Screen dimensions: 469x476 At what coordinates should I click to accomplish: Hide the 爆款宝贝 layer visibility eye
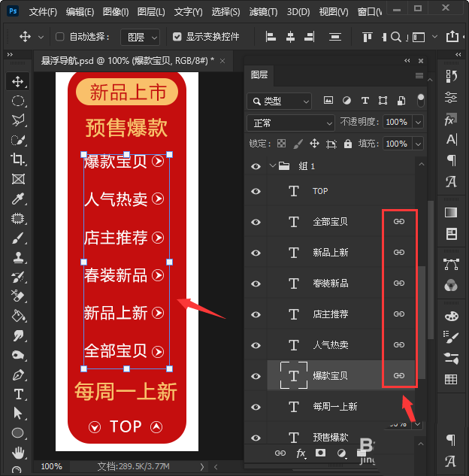[x=256, y=376]
